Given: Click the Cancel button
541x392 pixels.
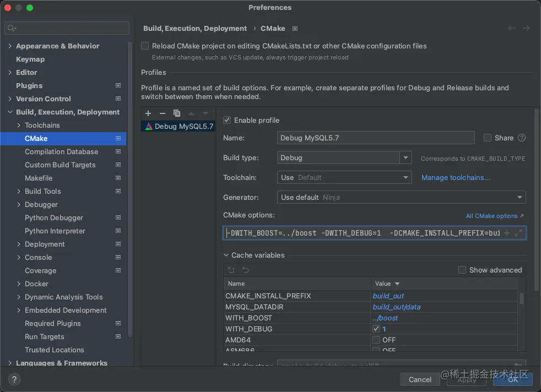Looking at the screenshot, I should coord(420,379).
